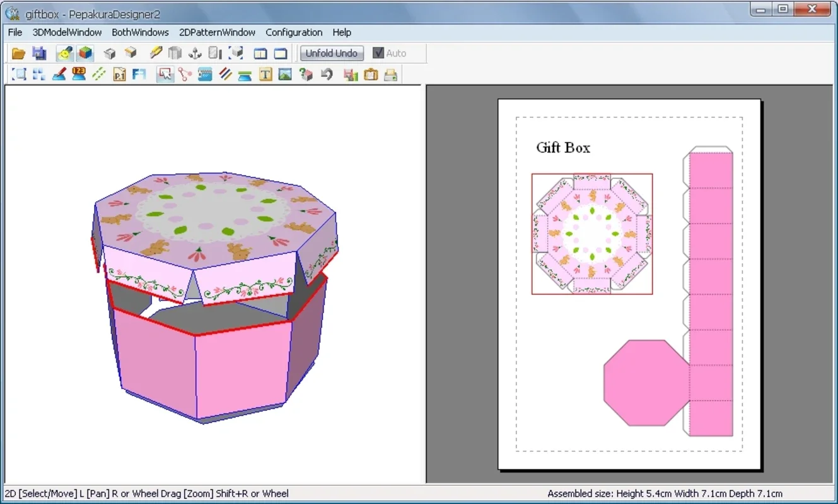Click the 'Assembled size' status bar text
Viewport: 838px width, 504px height.
[x=665, y=493]
